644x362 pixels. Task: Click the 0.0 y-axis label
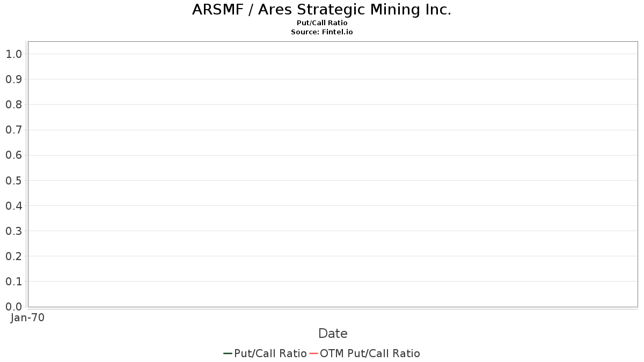pos(14,307)
